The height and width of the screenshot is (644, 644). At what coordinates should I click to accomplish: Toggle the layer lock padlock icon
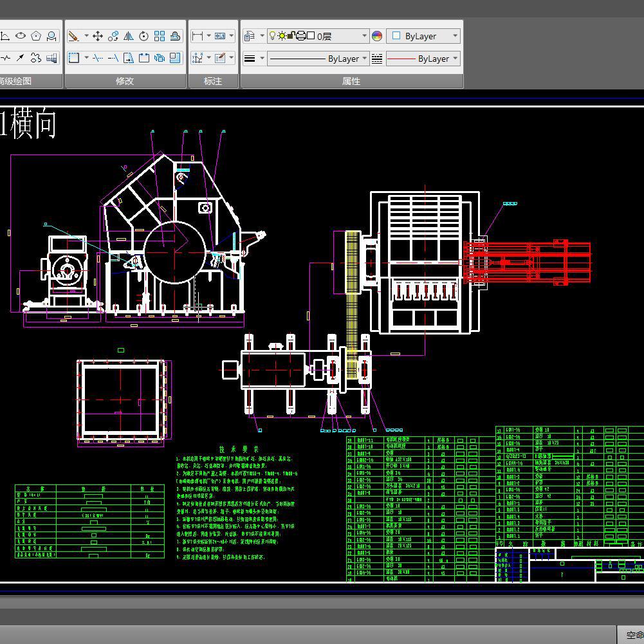(x=291, y=36)
